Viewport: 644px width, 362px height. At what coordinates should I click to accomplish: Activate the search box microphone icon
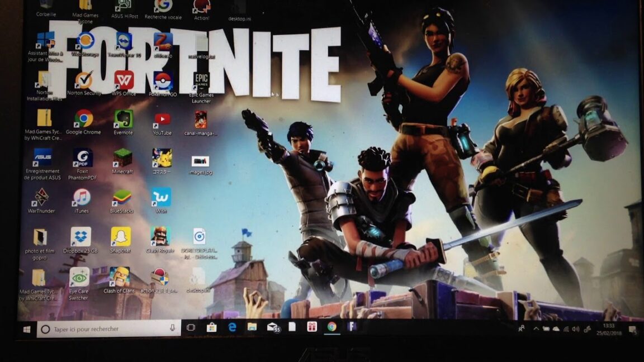tap(172, 328)
